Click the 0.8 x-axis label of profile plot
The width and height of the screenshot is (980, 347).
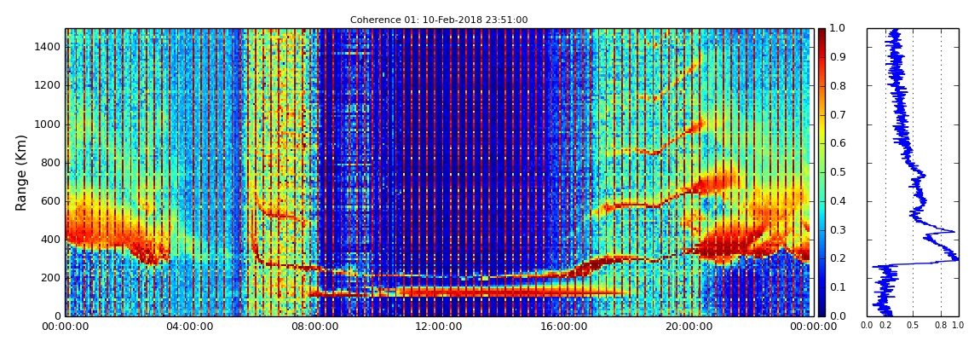coord(941,325)
